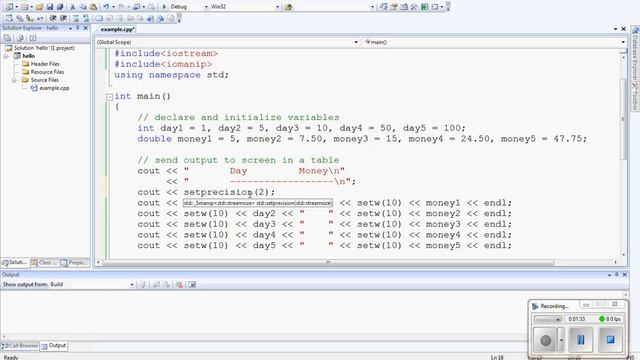Click the round record button in Recording widget
The height and width of the screenshot is (360, 640).
pyautogui.click(x=545, y=340)
